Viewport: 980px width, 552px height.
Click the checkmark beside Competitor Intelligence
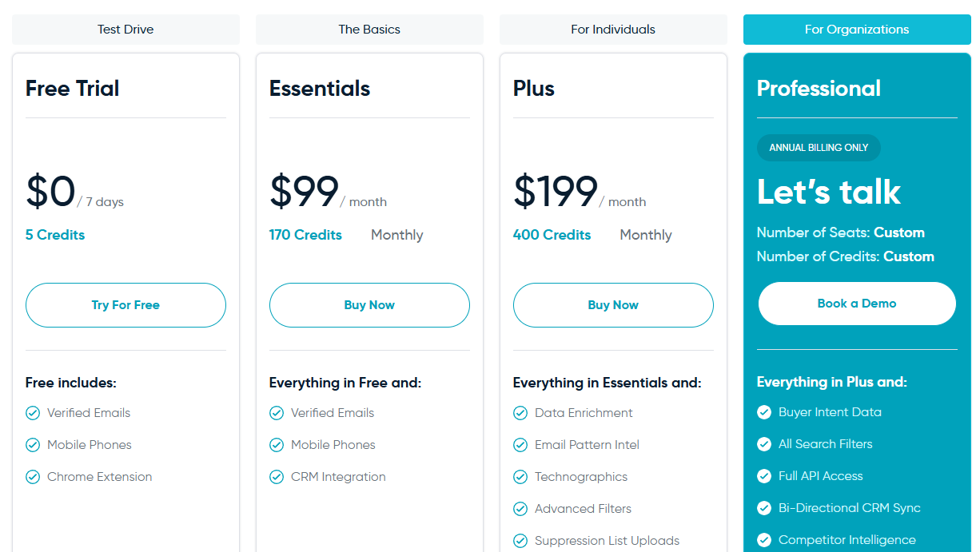coord(764,540)
